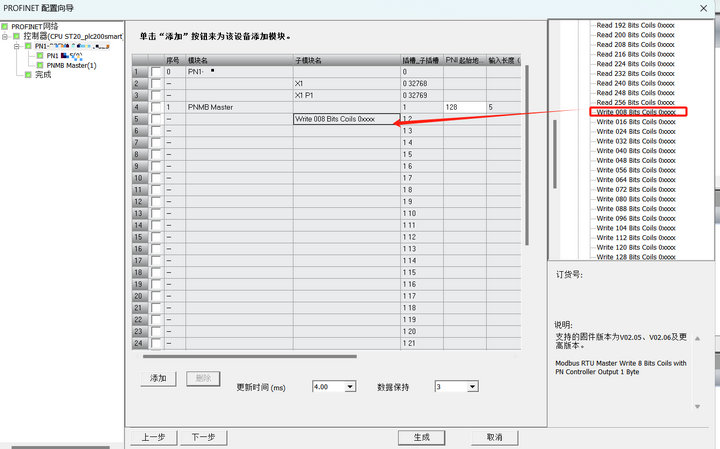Proceed with 下一步 button
Viewport: 720px width, 449px height.
pos(203,437)
